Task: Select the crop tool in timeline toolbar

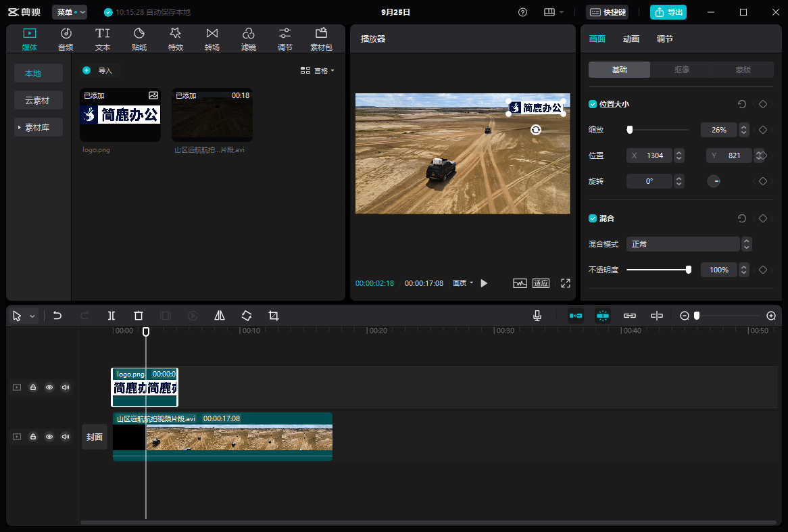Action: (x=274, y=316)
